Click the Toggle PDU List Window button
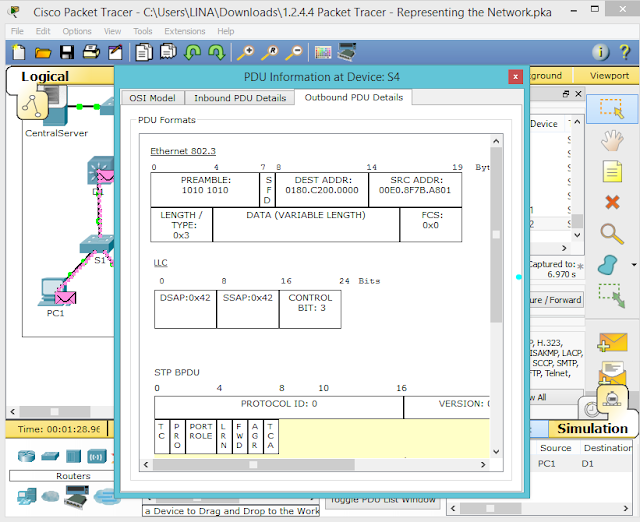 pyautogui.click(x=382, y=500)
